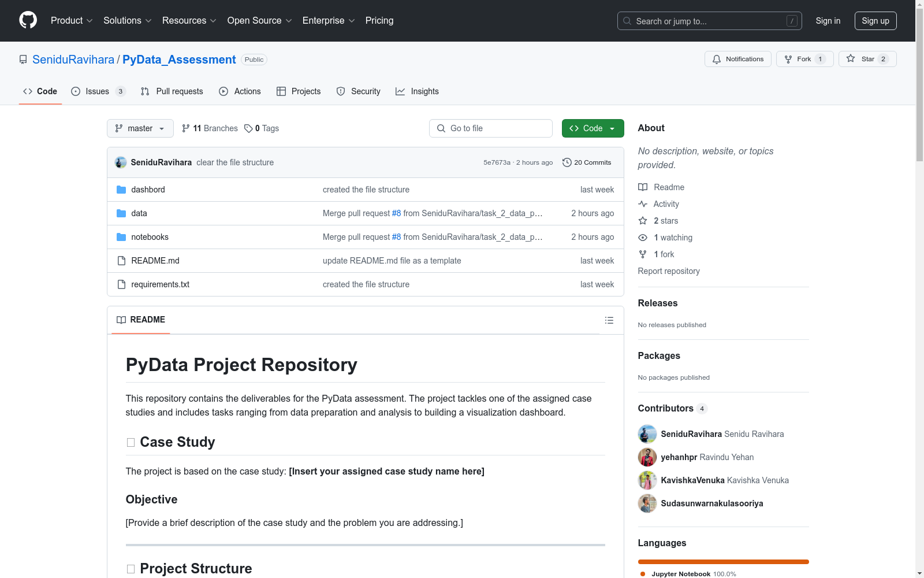
Task: Click the Fork icon
Action: pos(788,59)
